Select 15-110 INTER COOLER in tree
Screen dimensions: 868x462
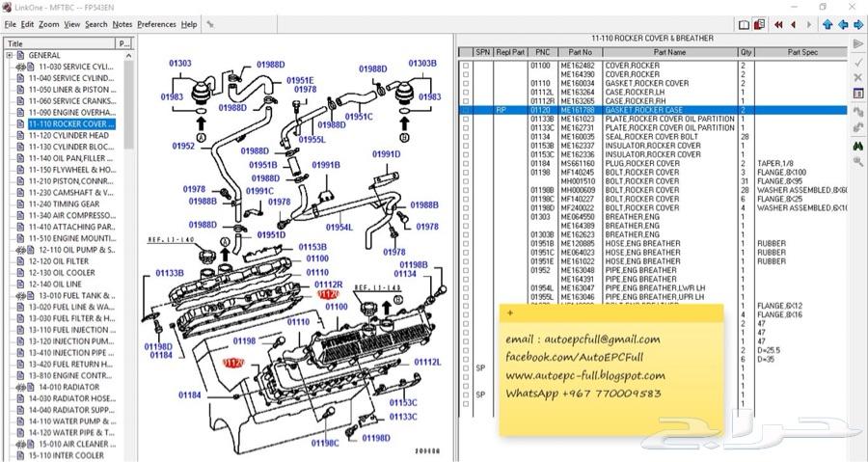[66, 455]
